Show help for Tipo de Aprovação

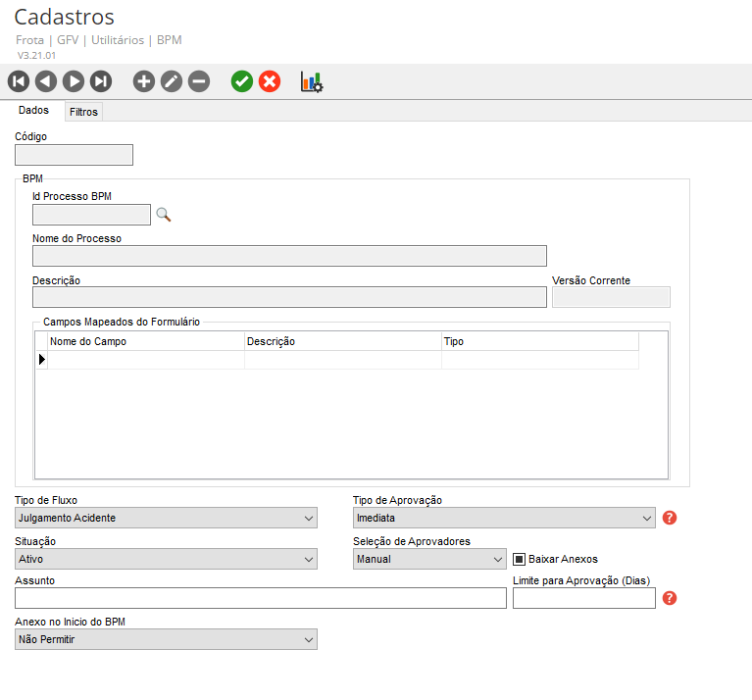coord(670,518)
